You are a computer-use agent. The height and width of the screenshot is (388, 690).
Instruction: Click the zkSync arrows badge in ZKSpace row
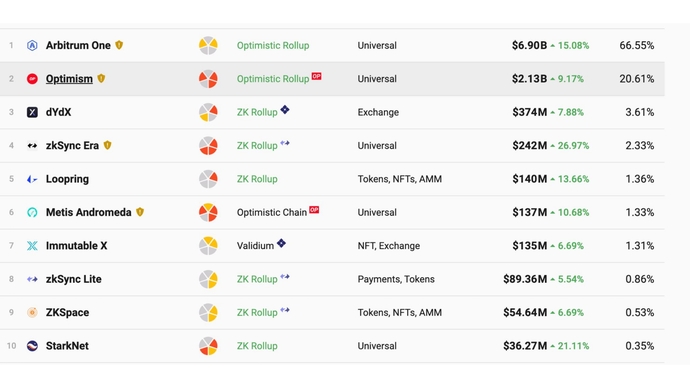click(285, 310)
